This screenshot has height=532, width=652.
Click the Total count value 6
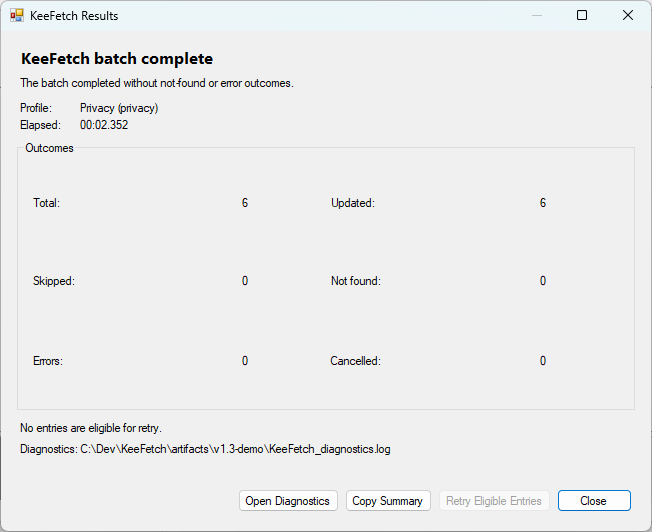[245, 203]
